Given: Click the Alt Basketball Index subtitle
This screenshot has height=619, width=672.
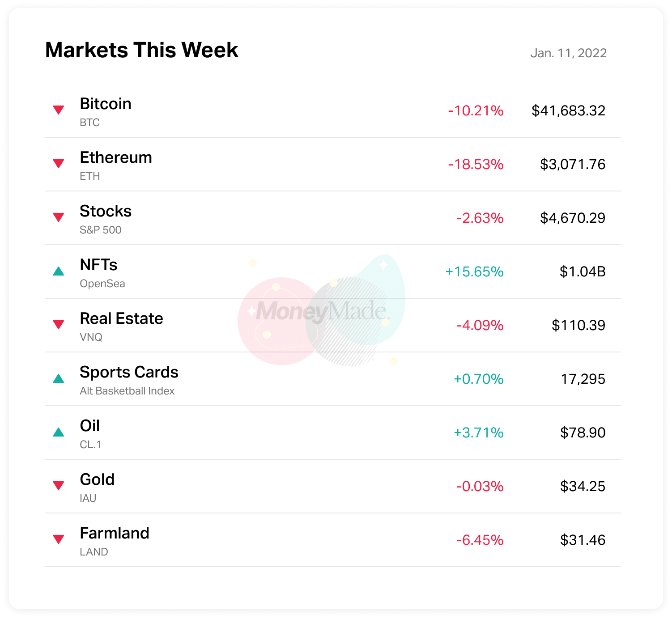Looking at the screenshot, I should coord(127,391).
